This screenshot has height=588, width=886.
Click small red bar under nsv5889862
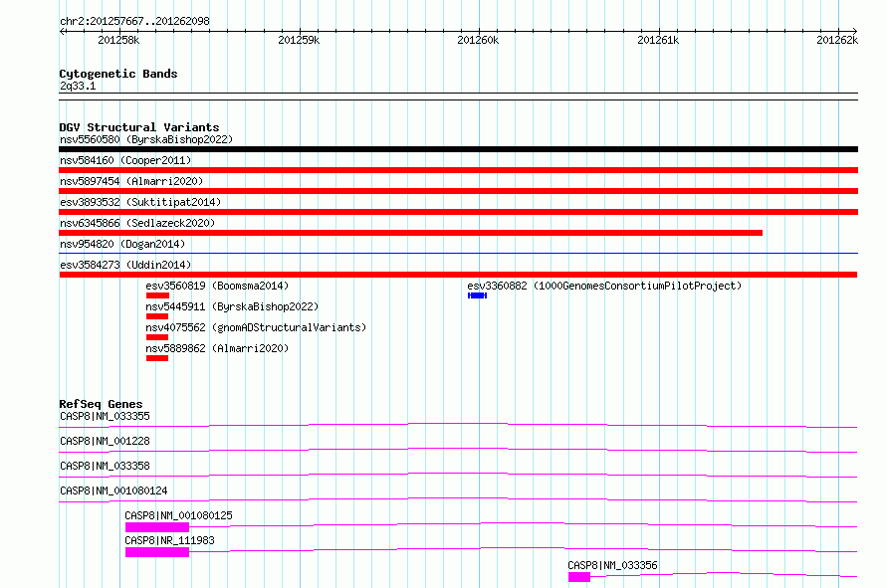click(x=157, y=358)
